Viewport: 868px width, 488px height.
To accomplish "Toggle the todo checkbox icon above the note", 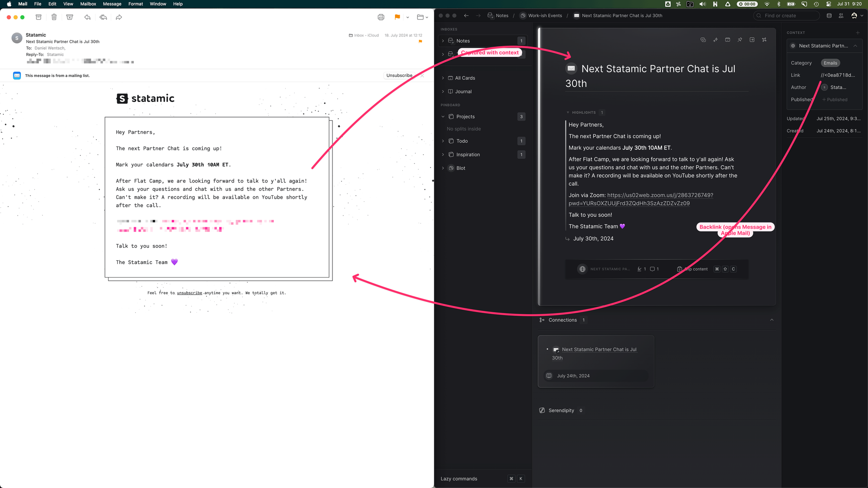I will 728,39.
